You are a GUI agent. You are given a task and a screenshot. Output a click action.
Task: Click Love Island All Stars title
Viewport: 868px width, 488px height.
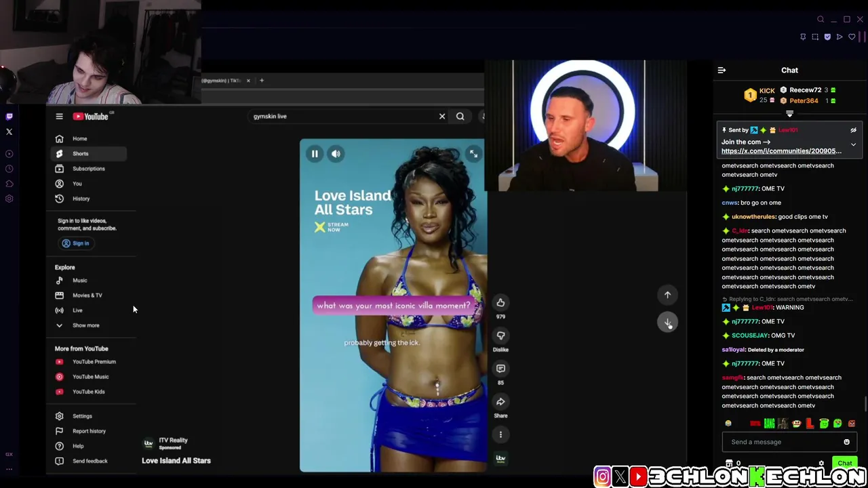pyautogui.click(x=176, y=461)
